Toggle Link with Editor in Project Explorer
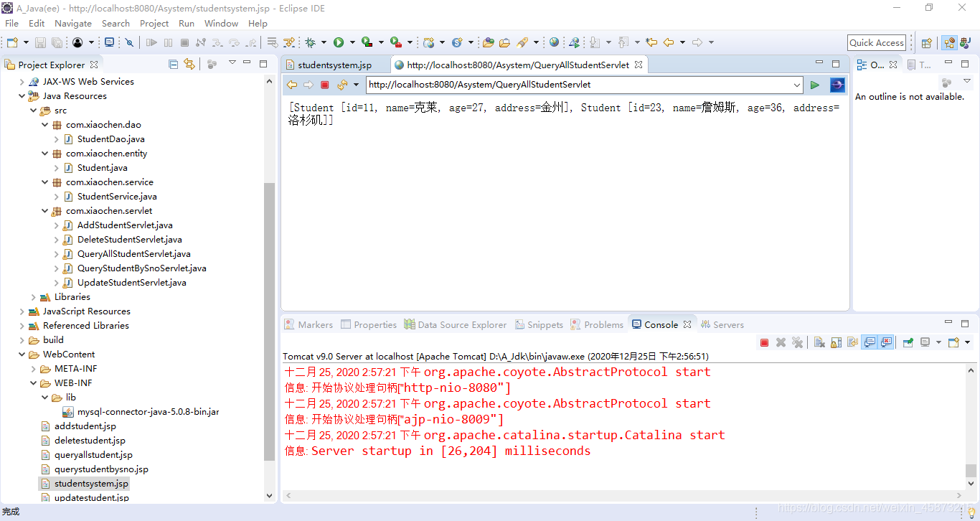Screen dimensions: 980x521 point(189,64)
